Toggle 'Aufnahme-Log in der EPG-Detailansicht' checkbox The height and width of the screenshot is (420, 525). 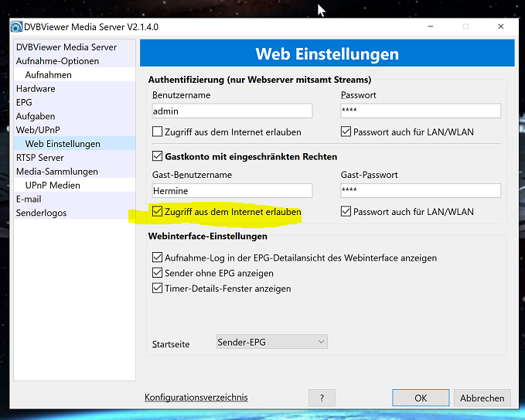tap(157, 258)
